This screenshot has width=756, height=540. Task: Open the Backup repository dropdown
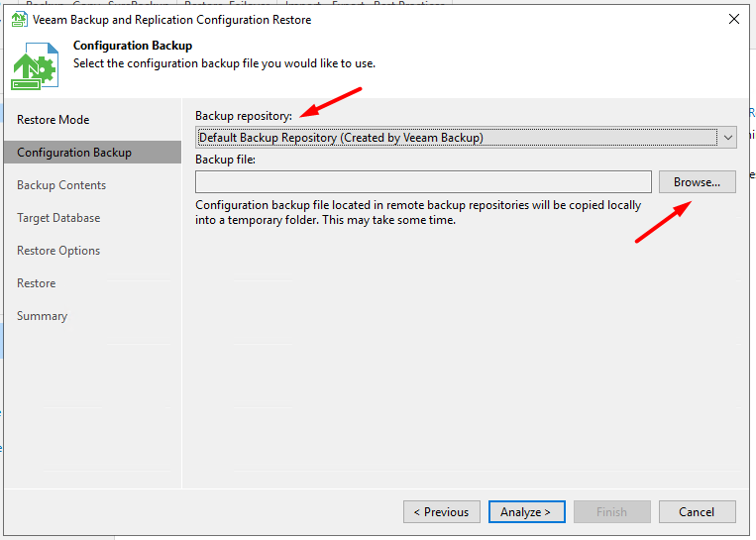tap(466, 138)
